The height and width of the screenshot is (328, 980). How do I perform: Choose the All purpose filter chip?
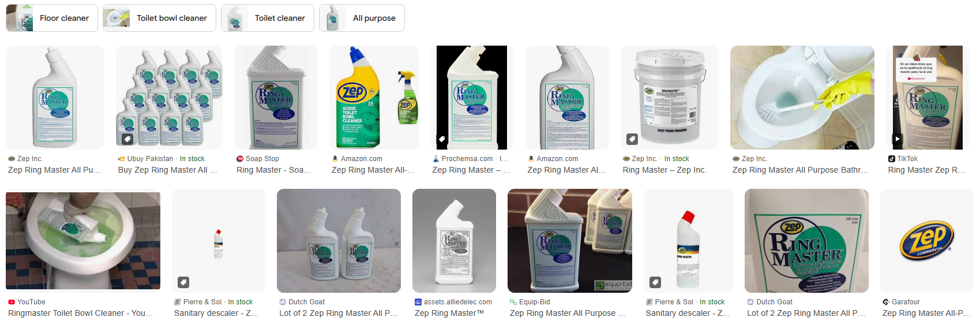click(362, 18)
